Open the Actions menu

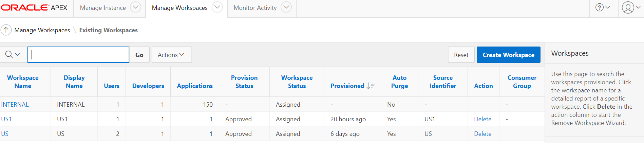(171, 55)
